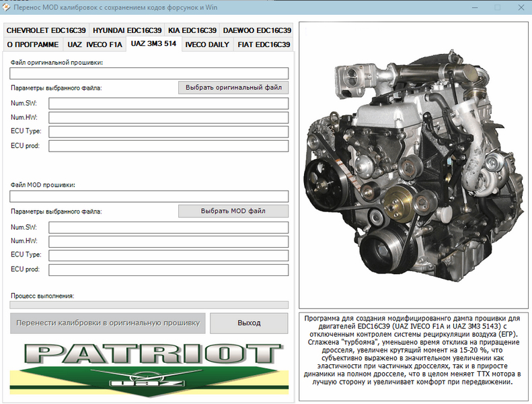Click the Выбрать оригинальный файл button
532x404 pixels.
pos(233,88)
